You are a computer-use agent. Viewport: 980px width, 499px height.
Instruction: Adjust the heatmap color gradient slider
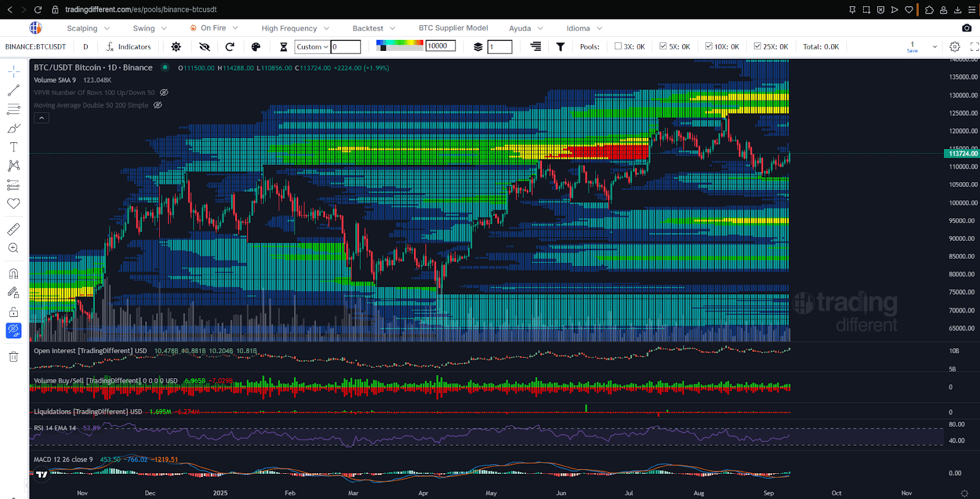coord(399,45)
